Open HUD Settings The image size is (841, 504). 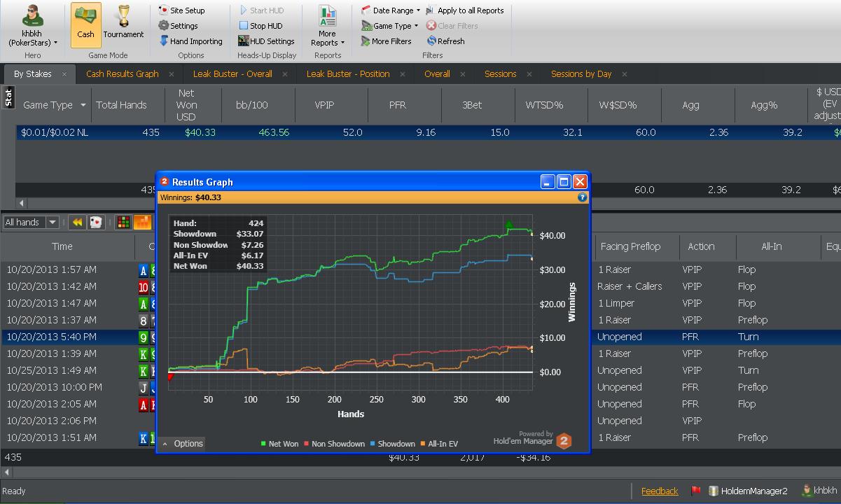265,41
